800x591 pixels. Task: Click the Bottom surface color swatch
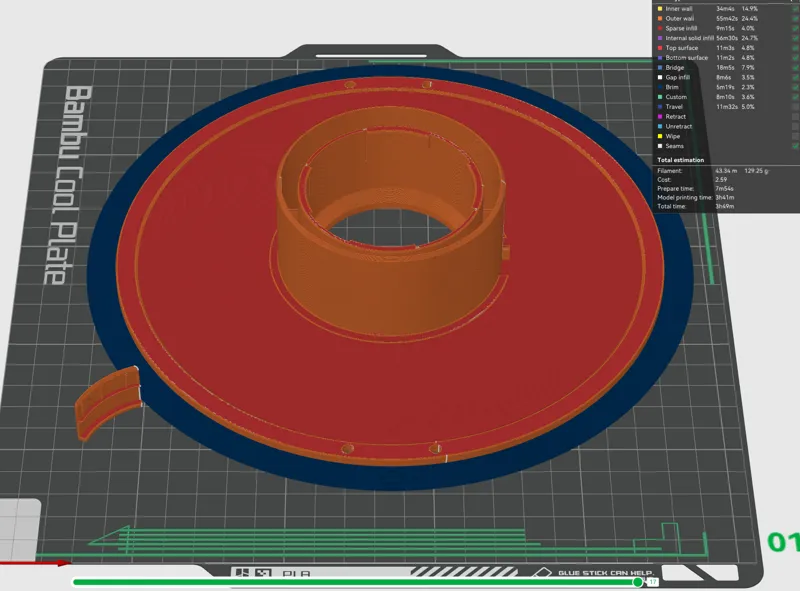coord(660,58)
